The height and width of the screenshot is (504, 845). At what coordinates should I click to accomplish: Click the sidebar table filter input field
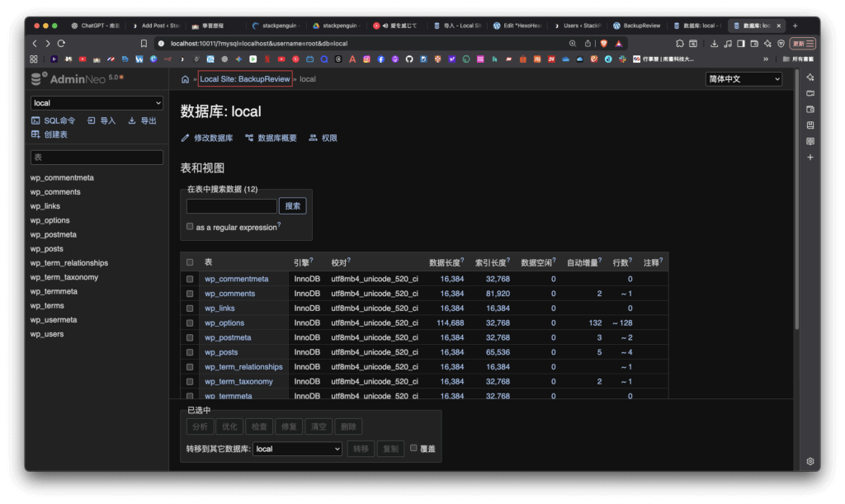pyautogui.click(x=97, y=157)
